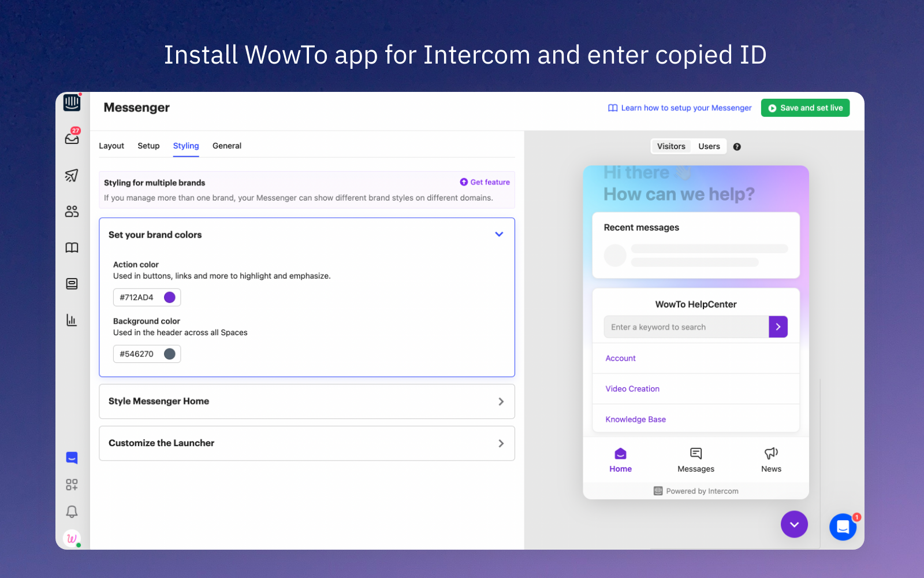Pick a new Action color swatch
Image resolution: width=924 pixels, height=578 pixels.
click(169, 297)
